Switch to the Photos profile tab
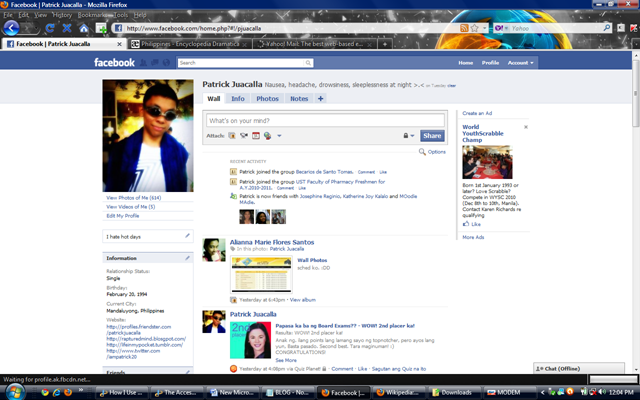The height and width of the screenshot is (400, 640). [x=267, y=99]
